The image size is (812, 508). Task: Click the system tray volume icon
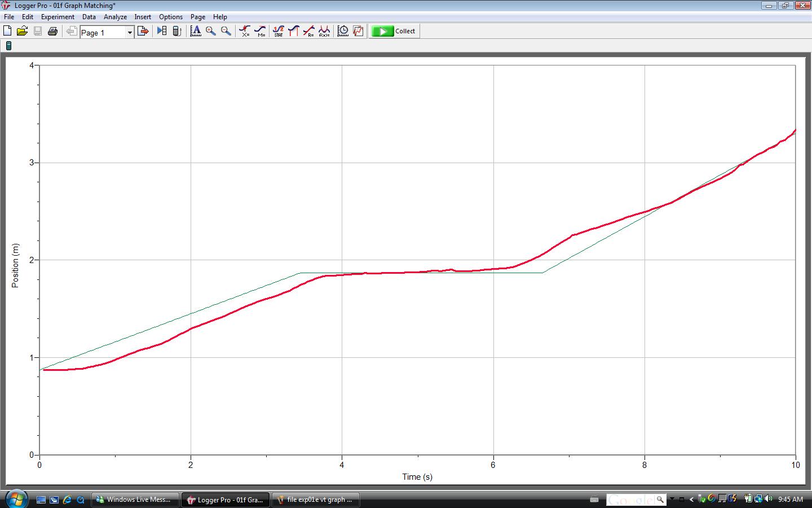[768, 499]
